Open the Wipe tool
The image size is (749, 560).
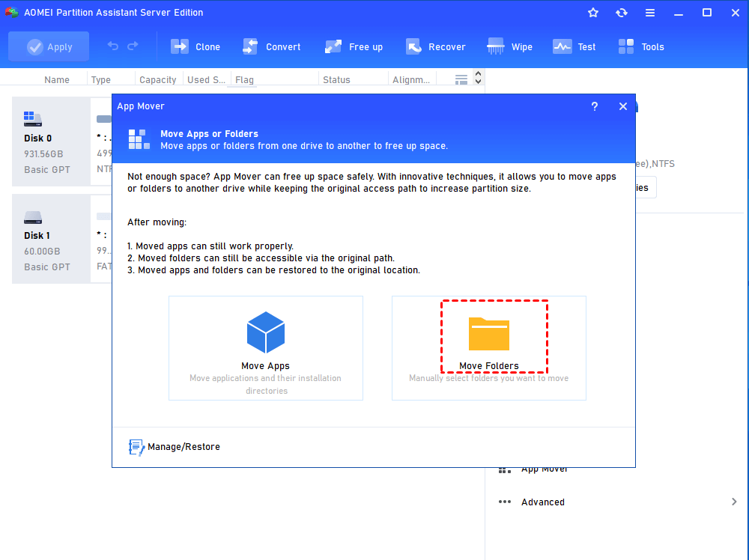click(509, 46)
